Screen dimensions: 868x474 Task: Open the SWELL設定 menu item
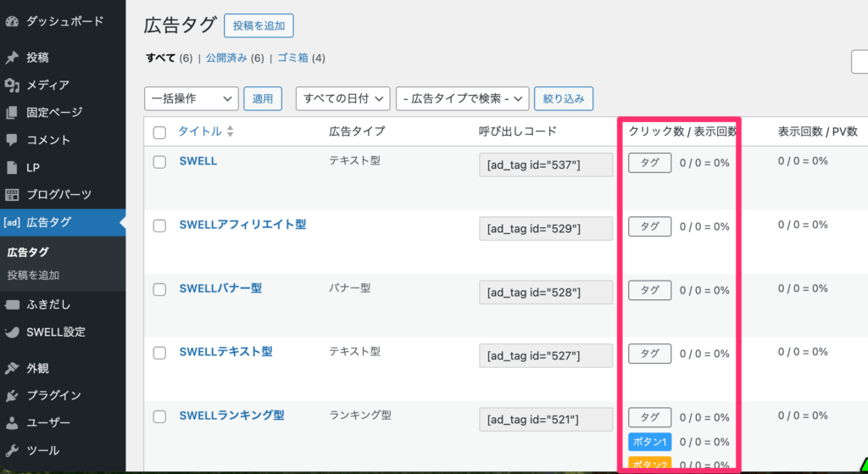pyautogui.click(x=56, y=332)
